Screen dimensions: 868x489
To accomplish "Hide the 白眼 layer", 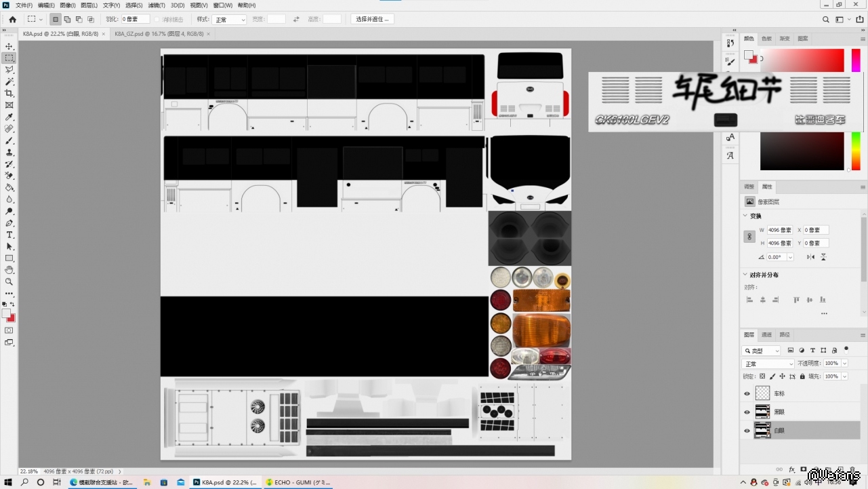I will [x=747, y=431].
